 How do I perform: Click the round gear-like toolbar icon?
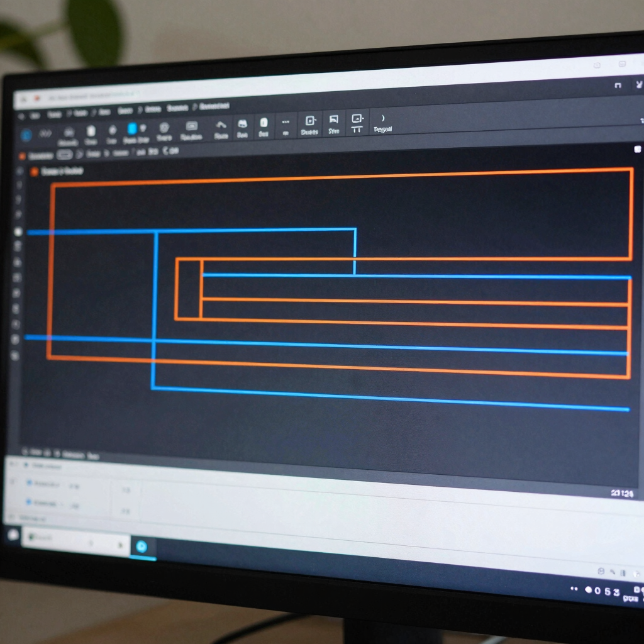164,127
